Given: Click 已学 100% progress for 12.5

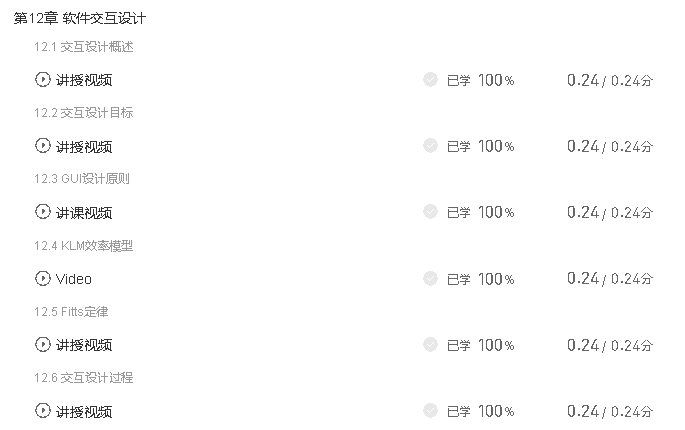Looking at the screenshot, I should pyautogui.click(x=480, y=345).
